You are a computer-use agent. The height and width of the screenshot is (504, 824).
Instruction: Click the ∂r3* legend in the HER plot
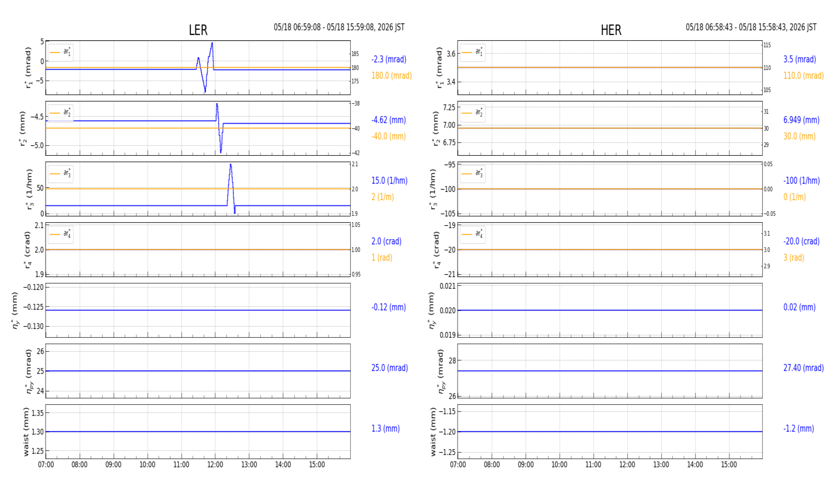[473, 174]
